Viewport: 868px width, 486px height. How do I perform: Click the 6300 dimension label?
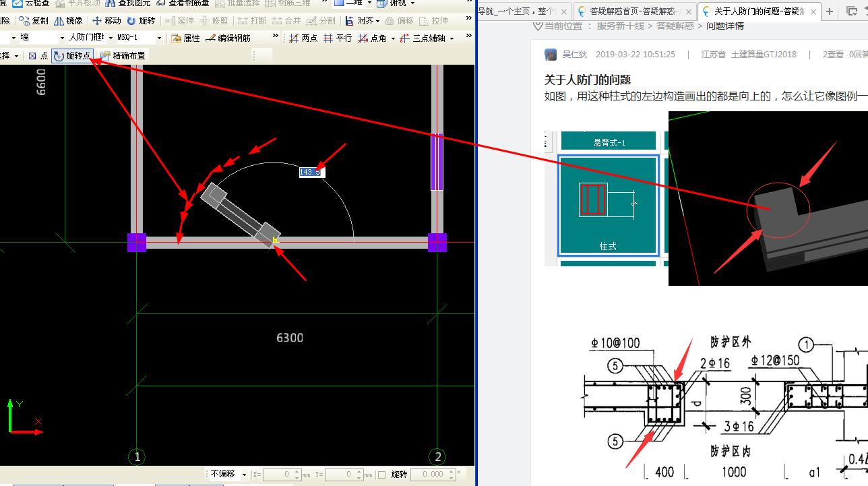pos(290,337)
